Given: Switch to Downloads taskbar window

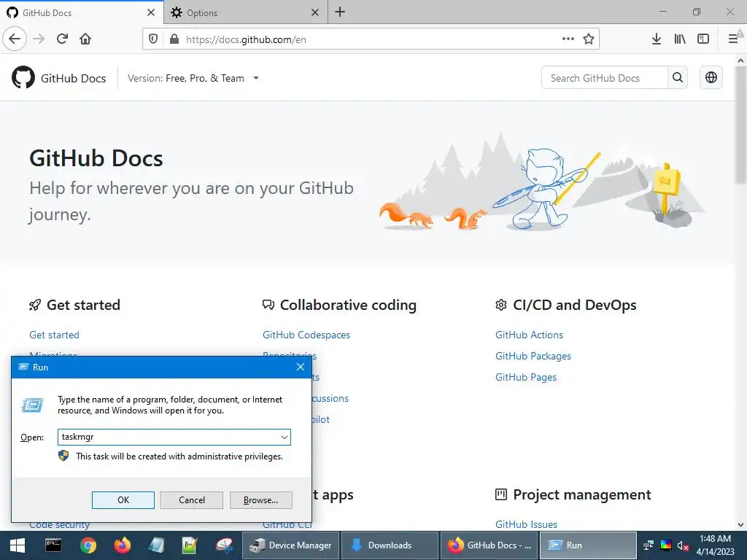Looking at the screenshot, I should click(x=390, y=545).
